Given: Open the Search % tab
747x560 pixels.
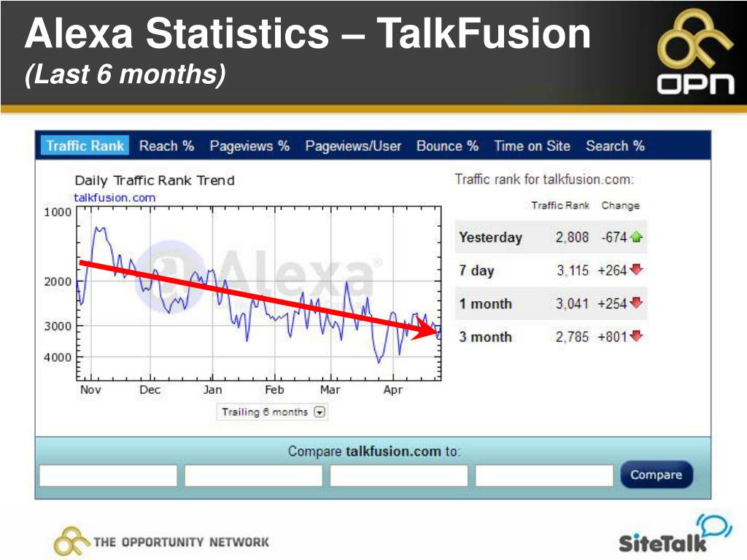Looking at the screenshot, I should click(x=615, y=146).
